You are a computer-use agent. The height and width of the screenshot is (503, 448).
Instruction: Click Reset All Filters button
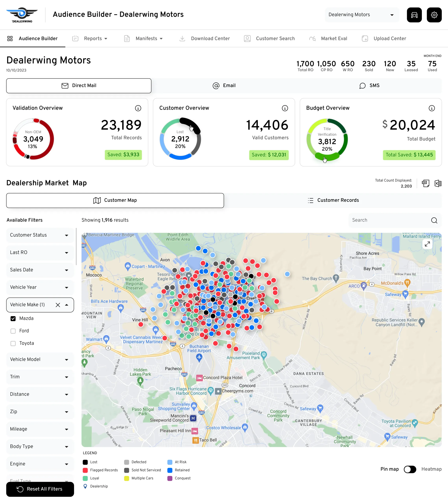tap(40, 489)
